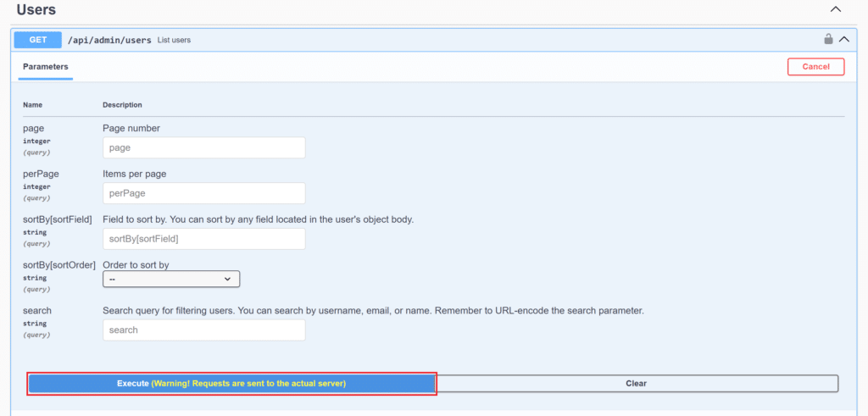
Task: Collapse the Users section with its arrow
Action: (836, 9)
